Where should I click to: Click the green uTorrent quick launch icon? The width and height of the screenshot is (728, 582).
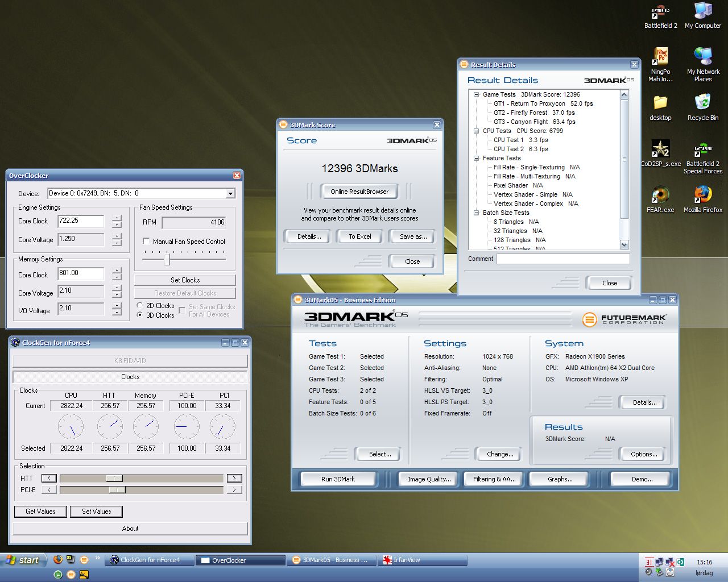58,574
